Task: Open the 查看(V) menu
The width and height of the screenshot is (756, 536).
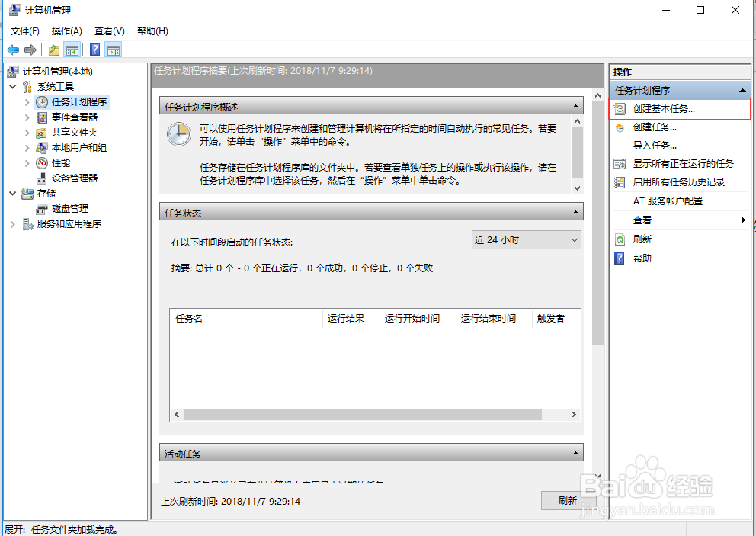Action: click(x=110, y=30)
